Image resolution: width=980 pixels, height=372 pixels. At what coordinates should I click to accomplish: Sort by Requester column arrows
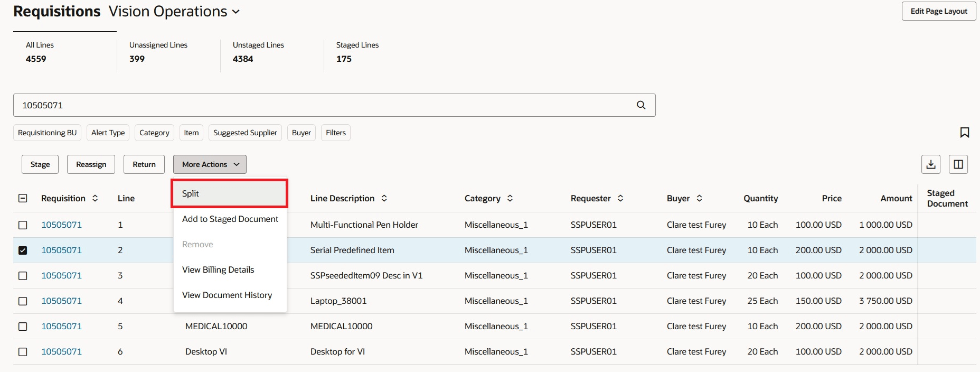pos(620,198)
